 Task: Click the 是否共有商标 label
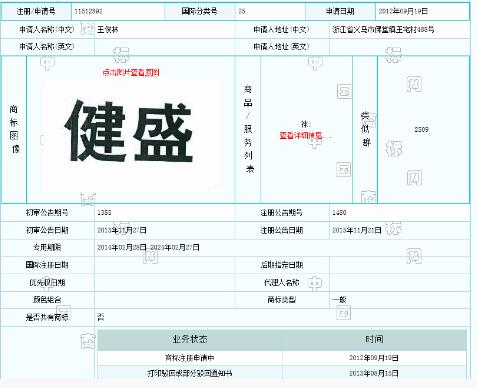coord(47,317)
